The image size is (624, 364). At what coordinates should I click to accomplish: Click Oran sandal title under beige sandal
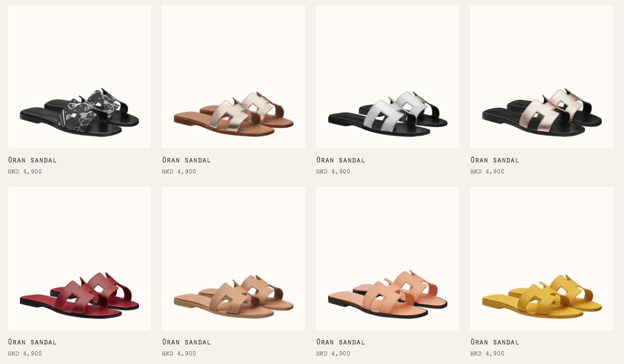pyautogui.click(x=187, y=342)
